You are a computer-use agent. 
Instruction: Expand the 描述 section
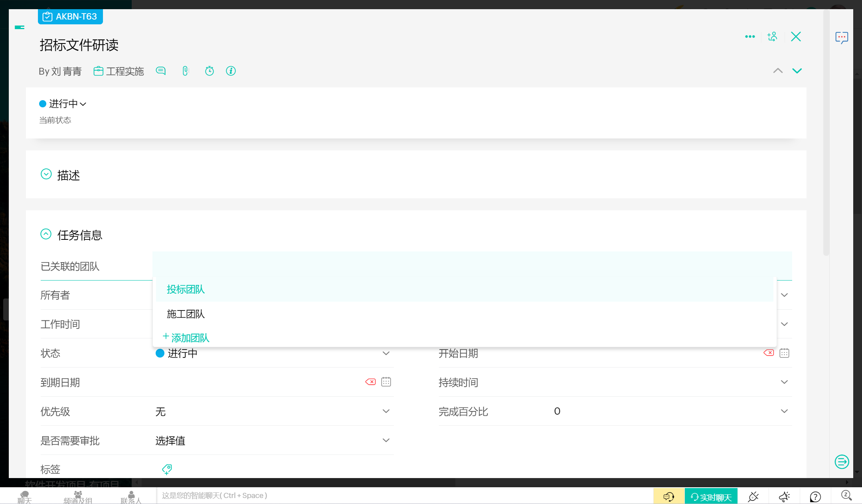[46, 174]
